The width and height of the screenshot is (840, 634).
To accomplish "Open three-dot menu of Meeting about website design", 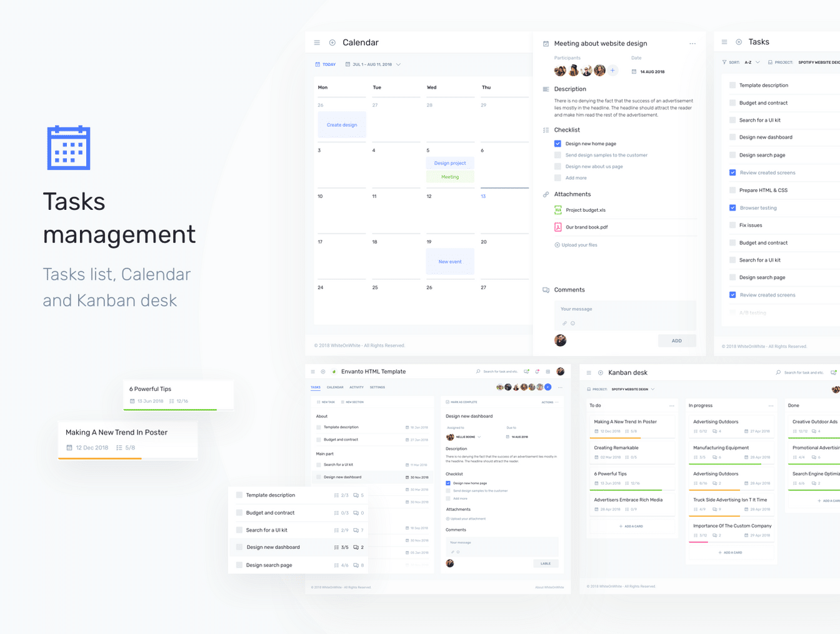I will pos(692,44).
